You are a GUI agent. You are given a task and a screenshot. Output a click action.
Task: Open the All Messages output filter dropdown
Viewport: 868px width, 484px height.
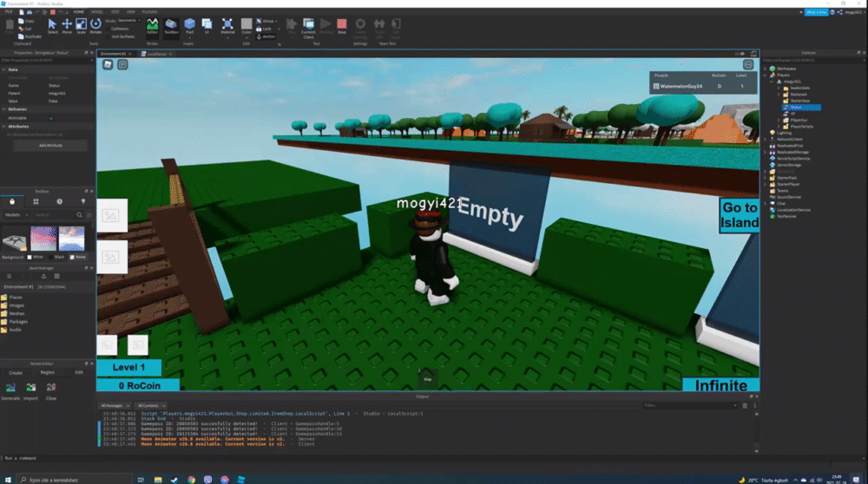click(115, 405)
